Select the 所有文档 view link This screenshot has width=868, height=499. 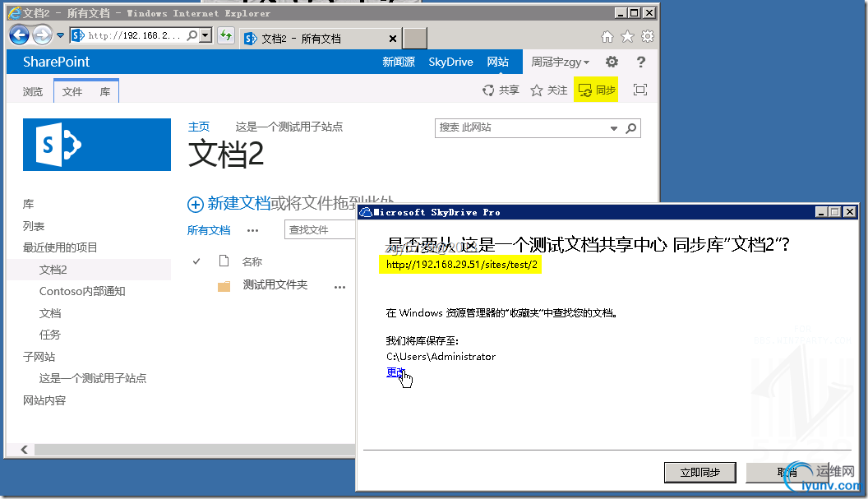(209, 230)
